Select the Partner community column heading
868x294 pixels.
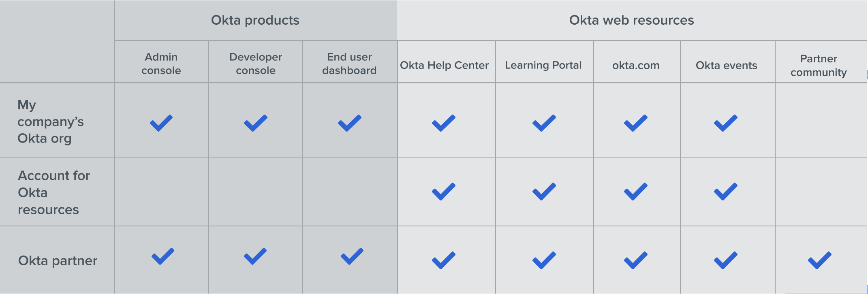click(x=819, y=65)
